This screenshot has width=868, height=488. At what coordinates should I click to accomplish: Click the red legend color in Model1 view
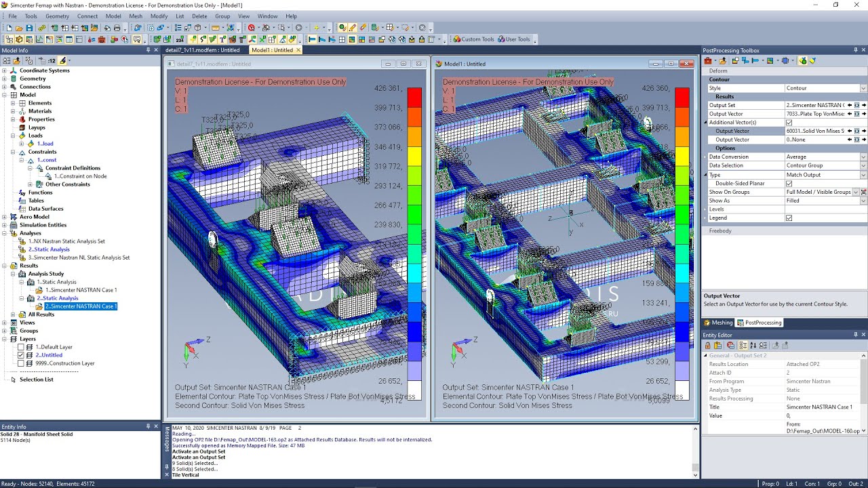click(x=682, y=97)
